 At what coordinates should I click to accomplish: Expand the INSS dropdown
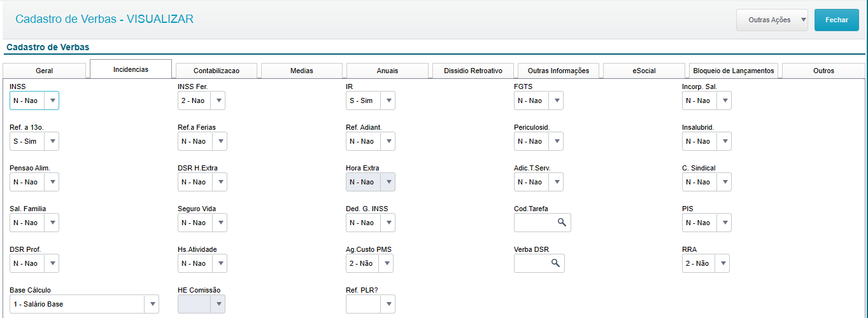(34, 100)
